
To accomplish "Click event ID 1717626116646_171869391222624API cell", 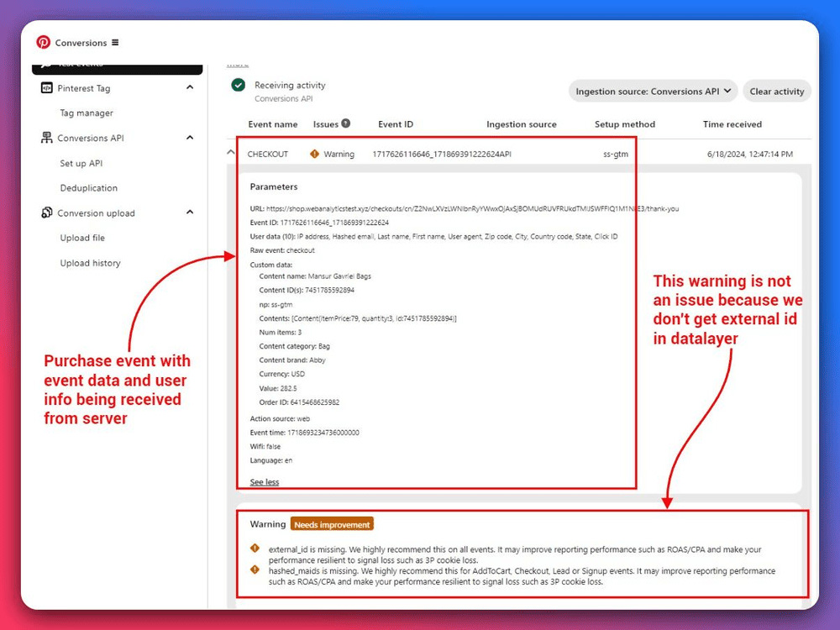I will [442, 155].
